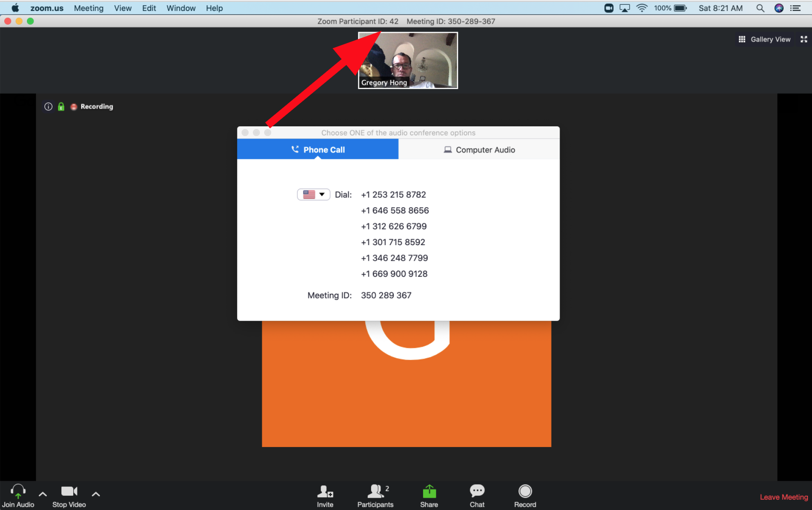Screen dimensions: 812x510
Task: Select the Computer Audio tab
Action: click(x=479, y=149)
